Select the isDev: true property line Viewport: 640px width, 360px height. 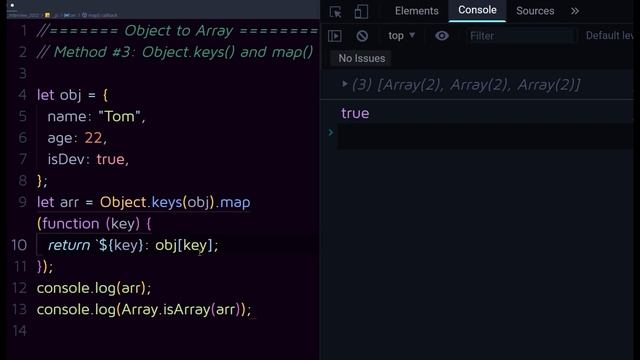(x=88, y=159)
